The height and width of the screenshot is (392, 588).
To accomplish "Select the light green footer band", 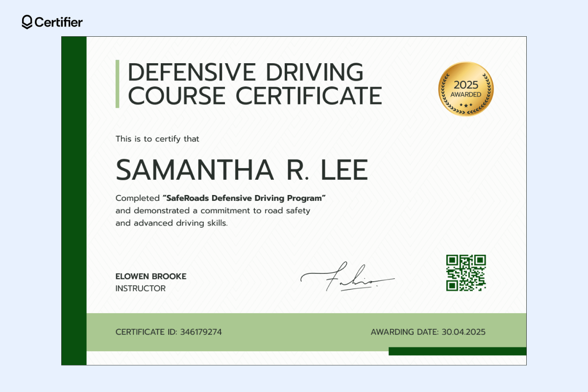I will pos(294,332).
